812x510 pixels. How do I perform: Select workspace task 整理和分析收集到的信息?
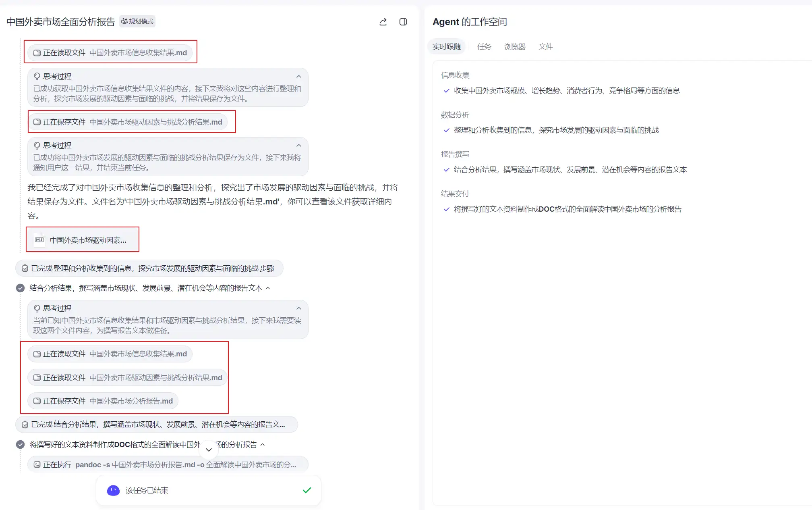click(556, 130)
